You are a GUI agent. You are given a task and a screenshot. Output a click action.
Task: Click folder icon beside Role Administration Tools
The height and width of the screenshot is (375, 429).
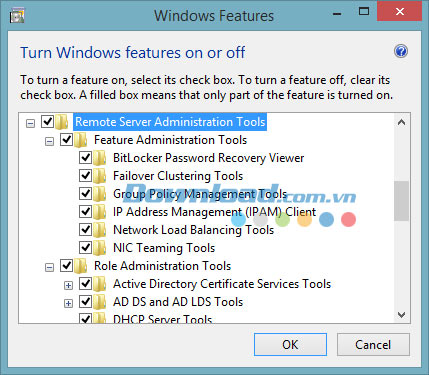[x=81, y=266]
